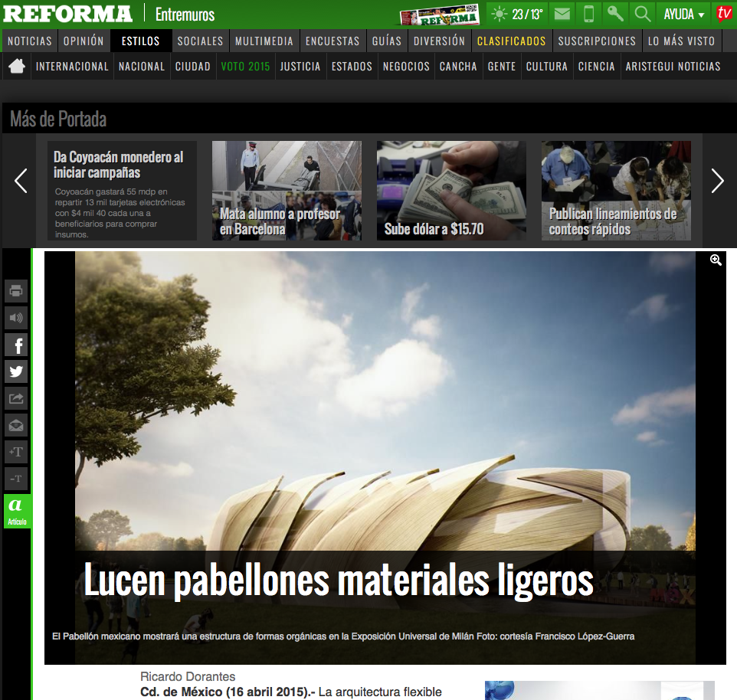Open story 'Mata alumno a profesor en Barcelona'
737x700 pixels.
click(x=287, y=191)
